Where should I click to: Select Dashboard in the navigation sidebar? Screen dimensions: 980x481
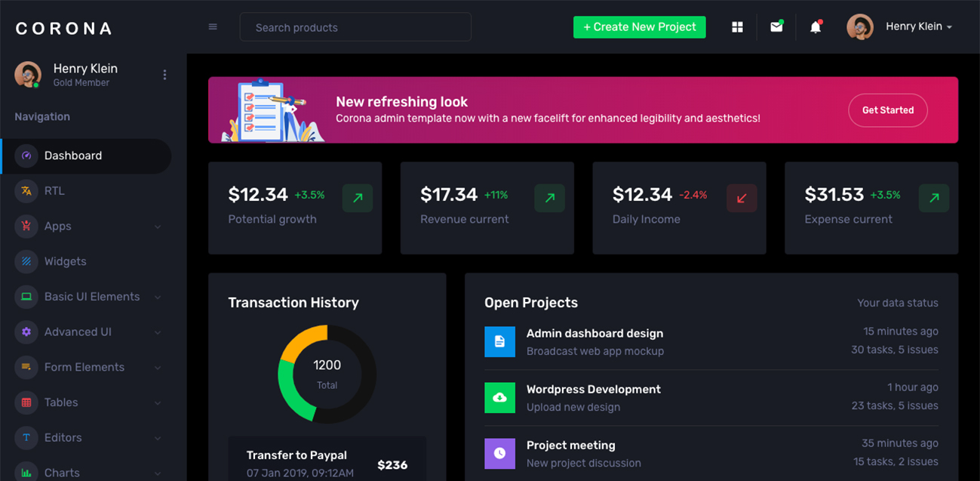73,156
